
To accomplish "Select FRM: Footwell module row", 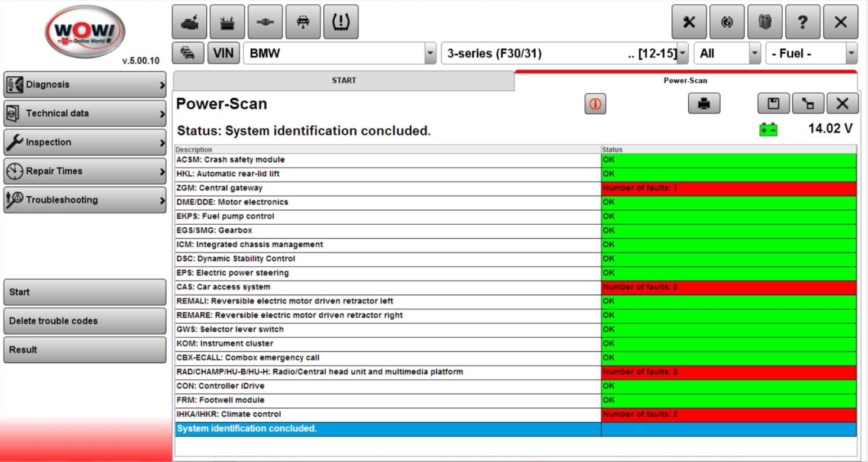I will [516, 400].
